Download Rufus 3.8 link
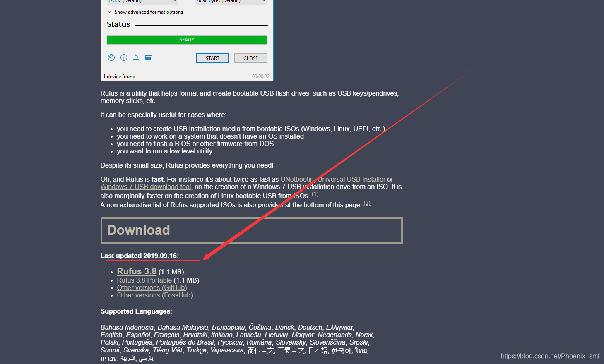The width and height of the screenshot is (604, 364). (137, 271)
